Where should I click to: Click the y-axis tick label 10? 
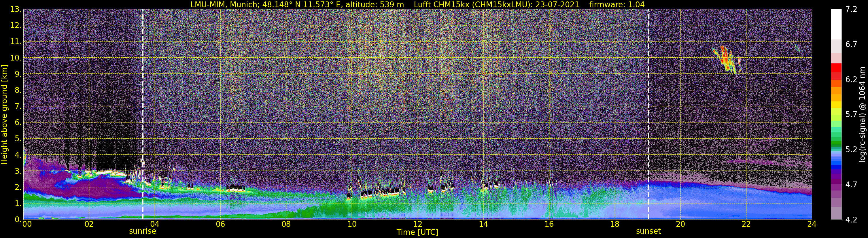[x=16, y=58]
